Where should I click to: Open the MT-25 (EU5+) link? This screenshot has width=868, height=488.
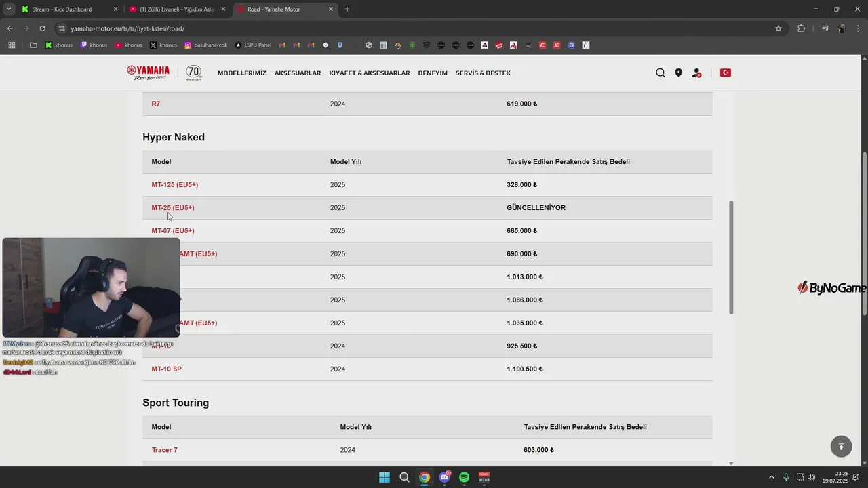(x=173, y=207)
